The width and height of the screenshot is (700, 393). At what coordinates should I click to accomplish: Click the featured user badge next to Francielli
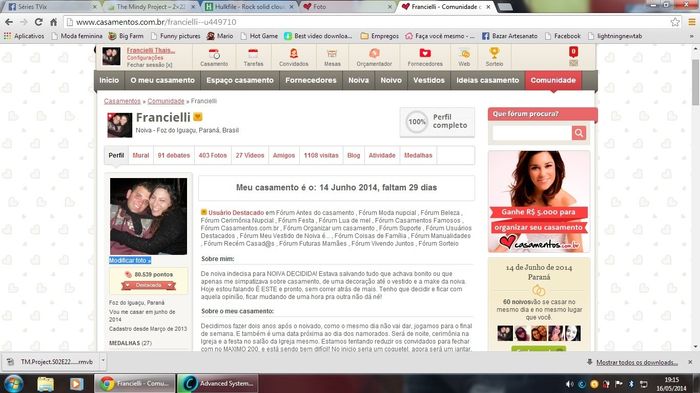[198, 117]
